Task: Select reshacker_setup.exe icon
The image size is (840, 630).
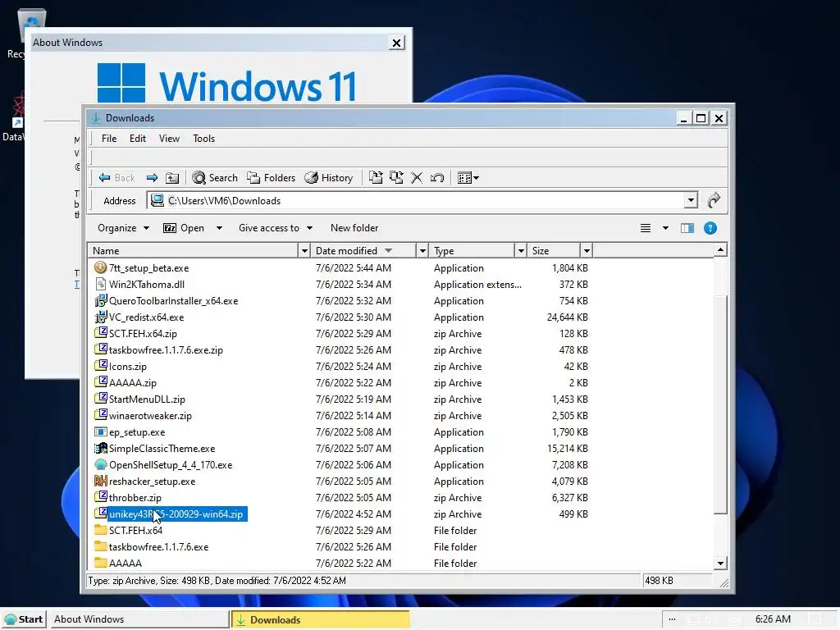Action: tap(100, 481)
